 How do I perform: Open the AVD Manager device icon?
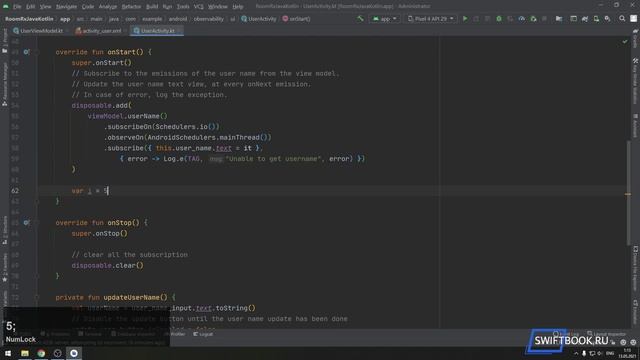[x=596, y=19]
